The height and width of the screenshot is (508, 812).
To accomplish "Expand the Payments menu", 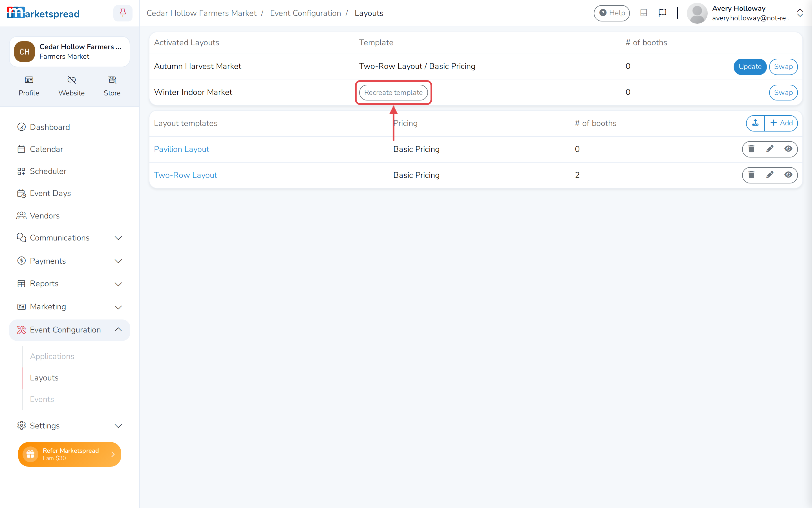I will pyautogui.click(x=69, y=261).
